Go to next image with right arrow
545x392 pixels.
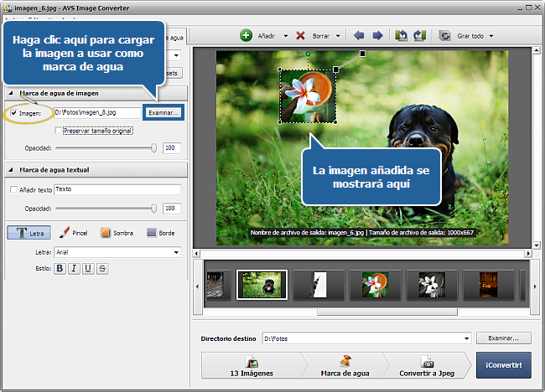point(377,36)
